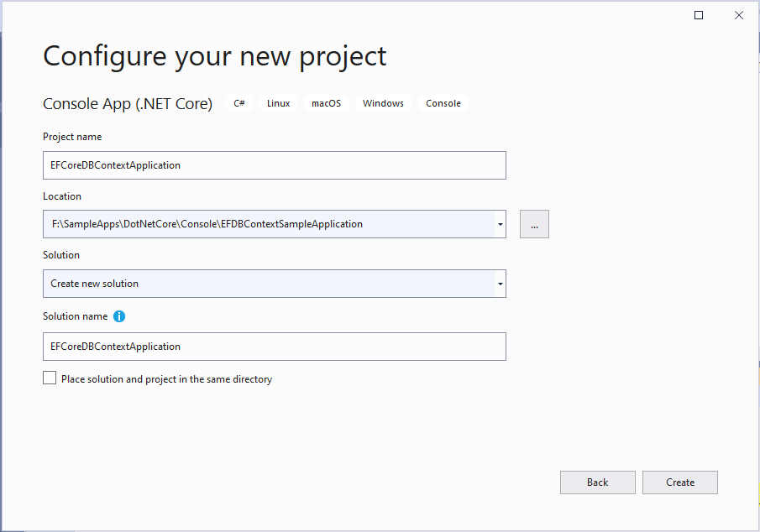Click the Solution name info icon

pyautogui.click(x=119, y=316)
